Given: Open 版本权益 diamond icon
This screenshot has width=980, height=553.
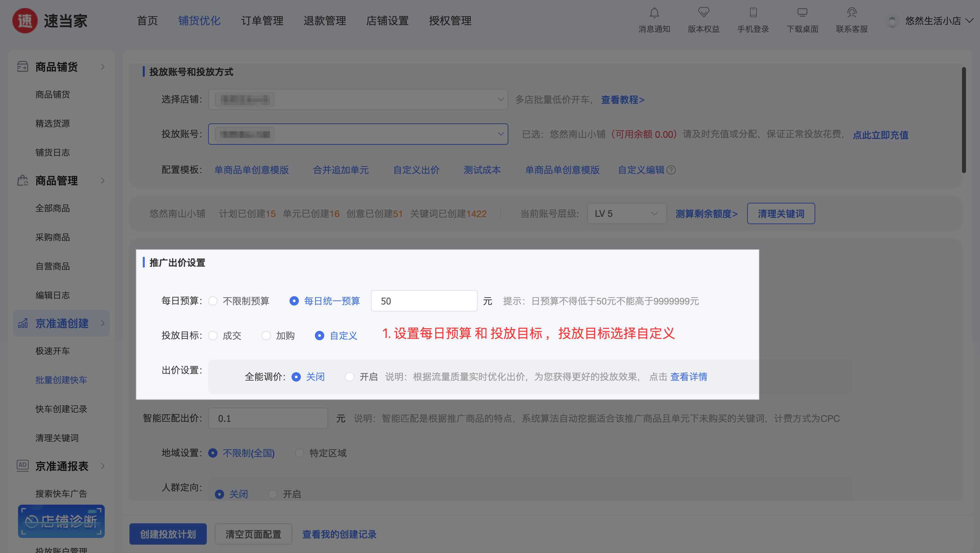Looking at the screenshot, I should pos(703,13).
